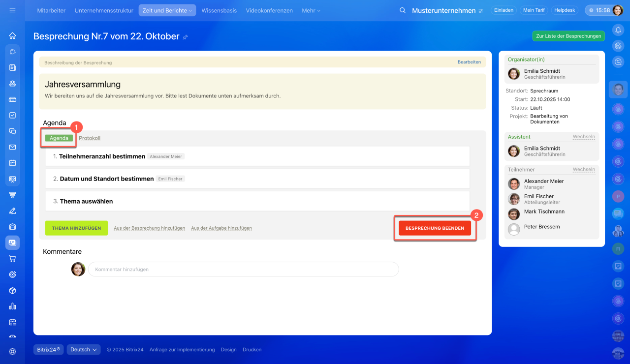Select the Agenda tab
The width and height of the screenshot is (630, 364).
(59, 138)
